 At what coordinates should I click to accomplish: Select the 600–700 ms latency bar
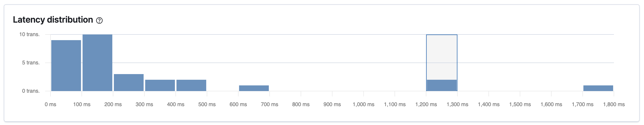(x=254, y=88)
